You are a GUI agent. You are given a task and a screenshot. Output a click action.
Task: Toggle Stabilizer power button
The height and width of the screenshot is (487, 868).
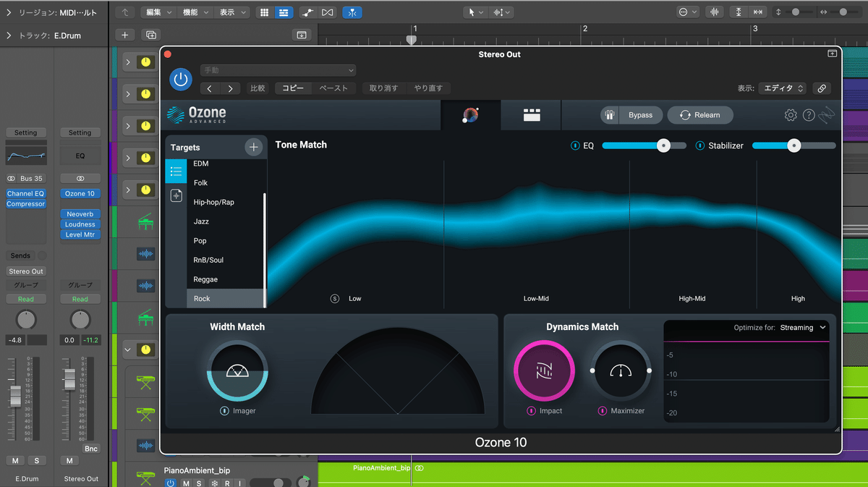pos(700,145)
